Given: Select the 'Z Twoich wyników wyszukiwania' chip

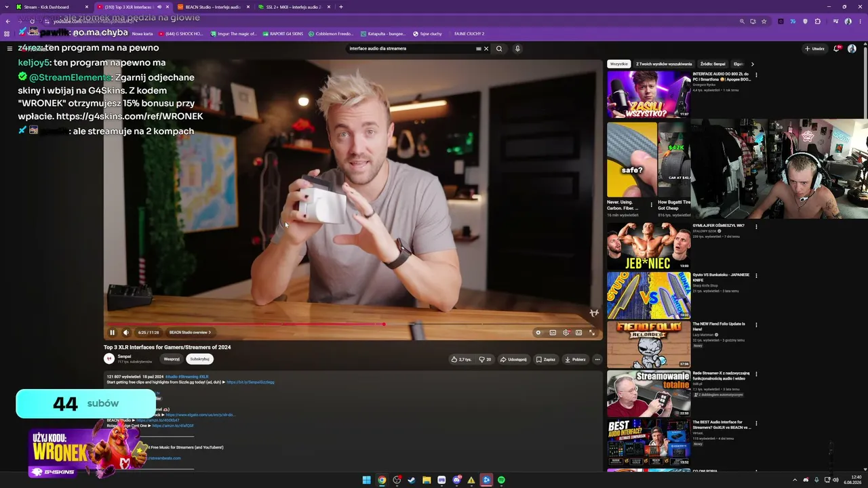Looking at the screenshot, I should (664, 64).
